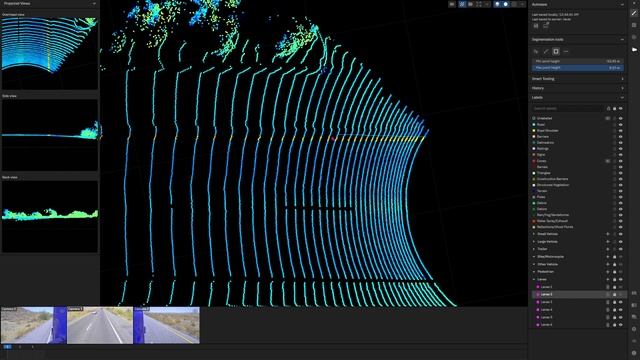Toggle visibility of all labels
The image size is (640, 360).
(620, 109)
